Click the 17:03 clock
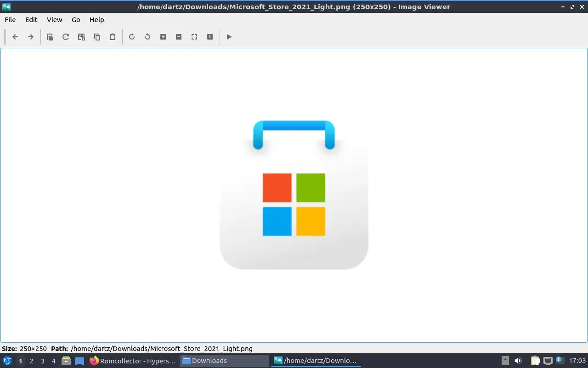588x368 pixels. (x=577, y=361)
